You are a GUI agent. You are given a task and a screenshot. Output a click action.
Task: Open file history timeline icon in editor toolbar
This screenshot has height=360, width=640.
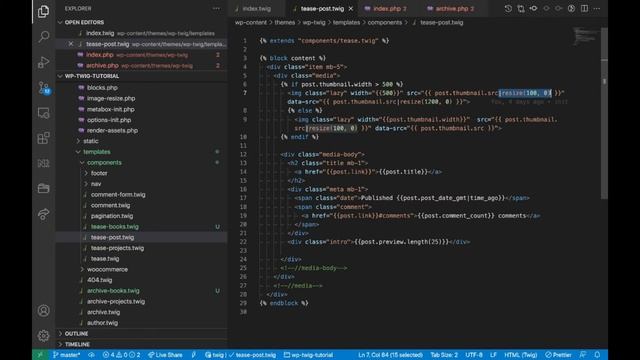[x=508, y=9]
